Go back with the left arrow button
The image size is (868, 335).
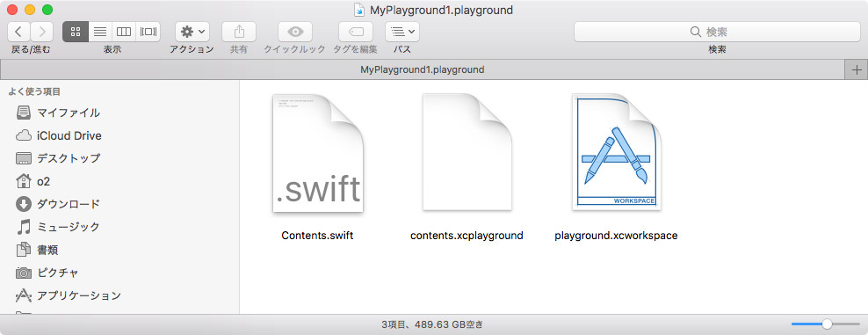point(18,32)
